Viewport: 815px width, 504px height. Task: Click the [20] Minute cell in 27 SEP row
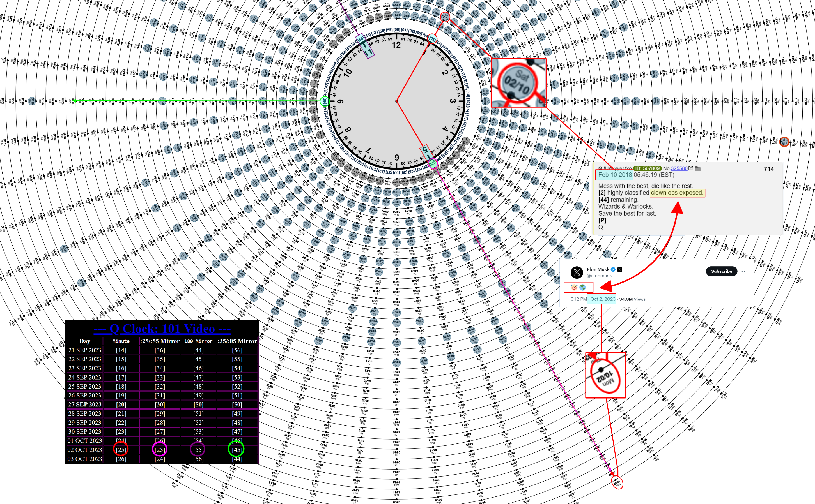click(x=121, y=404)
